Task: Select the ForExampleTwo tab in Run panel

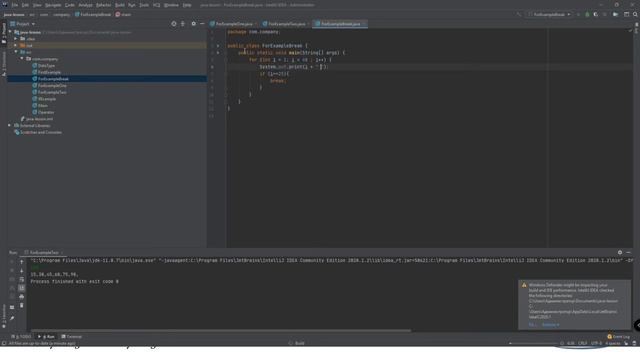Action: point(44,253)
